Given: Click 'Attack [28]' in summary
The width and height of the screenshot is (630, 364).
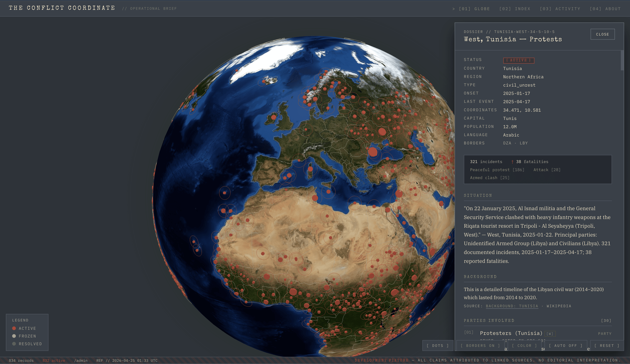Looking at the screenshot, I should tap(547, 170).
